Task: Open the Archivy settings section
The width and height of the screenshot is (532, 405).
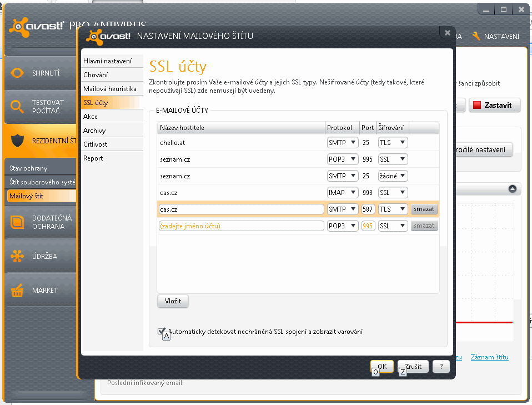Action: 94,131
